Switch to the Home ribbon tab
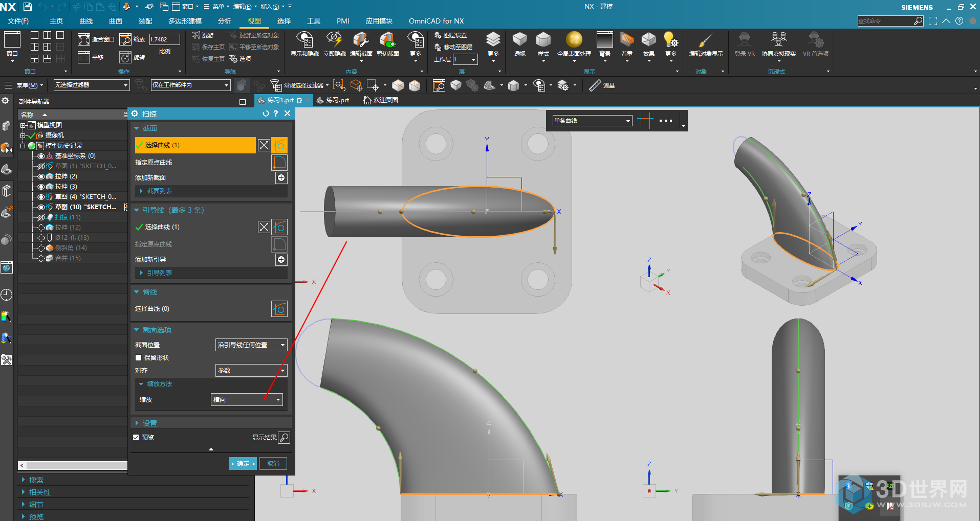The height and width of the screenshot is (521, 980). pos(56,21)
